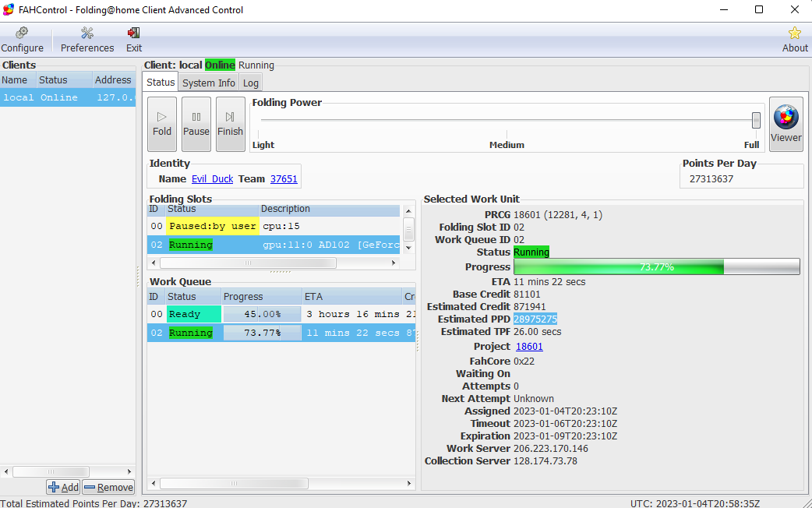The width and height of the screenshot is (812, 508).
Task: Open Preferences from the toolbar
Action: point(87,40)
